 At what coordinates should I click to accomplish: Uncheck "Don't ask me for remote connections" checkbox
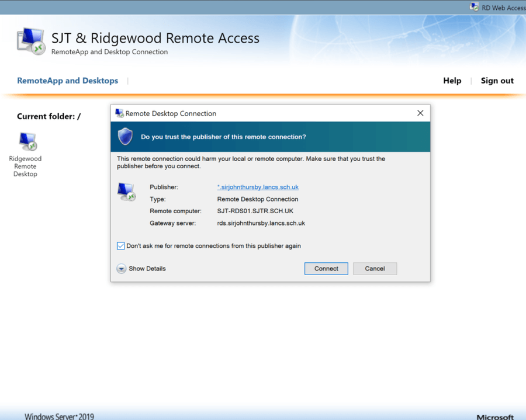tap(121, 246)
